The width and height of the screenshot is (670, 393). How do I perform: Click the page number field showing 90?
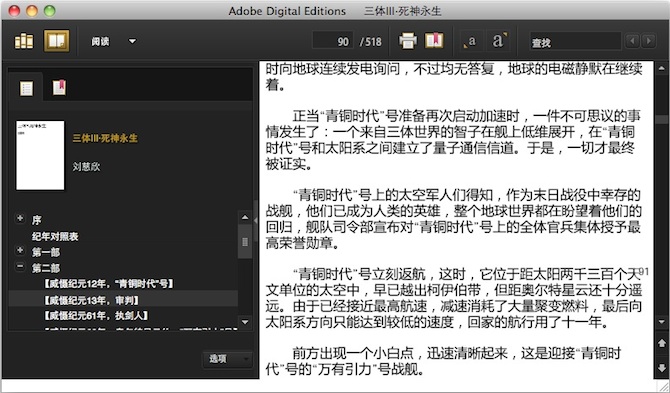(333, 41)
